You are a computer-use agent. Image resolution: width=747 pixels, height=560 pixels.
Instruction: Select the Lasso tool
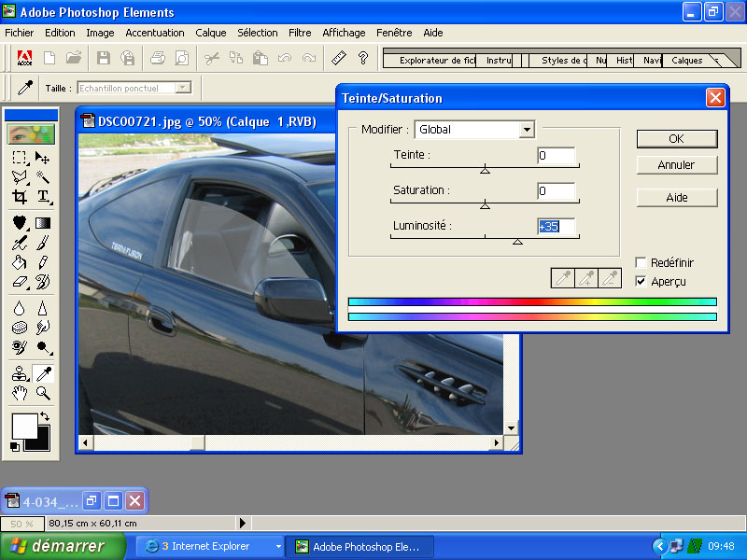click(19, 177)
